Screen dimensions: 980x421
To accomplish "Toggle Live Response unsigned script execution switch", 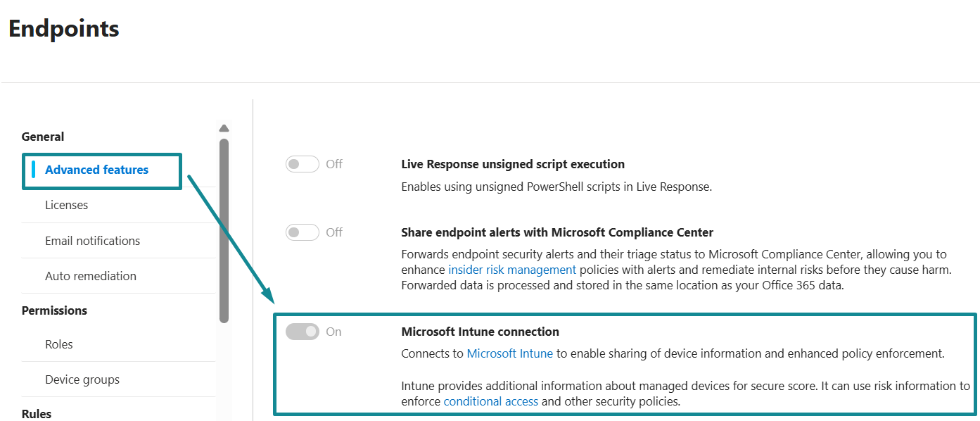I will (302, 164).
